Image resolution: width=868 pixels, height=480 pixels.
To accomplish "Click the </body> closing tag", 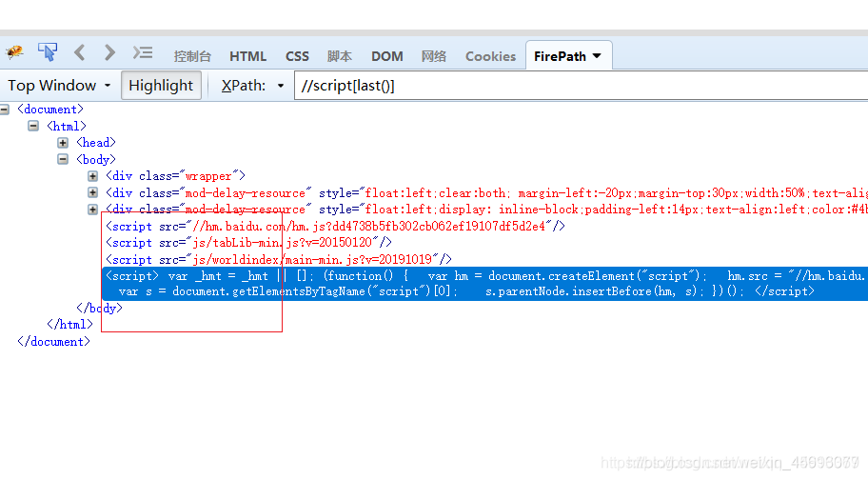I will click(99, 308).
